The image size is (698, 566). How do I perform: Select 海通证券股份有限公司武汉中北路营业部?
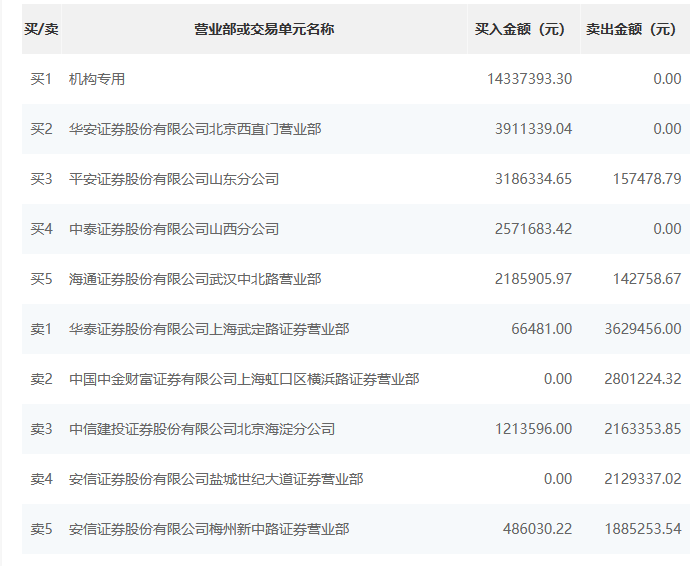[195, 279]
